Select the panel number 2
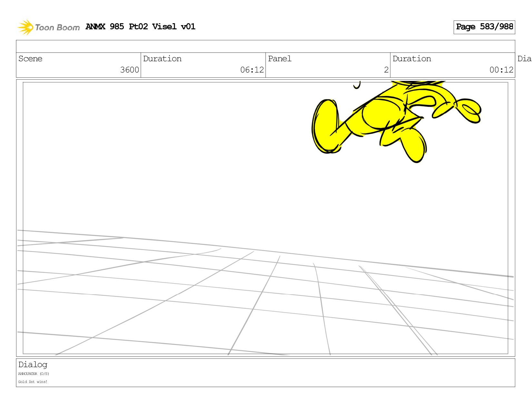Screen dimensions: 532x411 tap(386, 70)
